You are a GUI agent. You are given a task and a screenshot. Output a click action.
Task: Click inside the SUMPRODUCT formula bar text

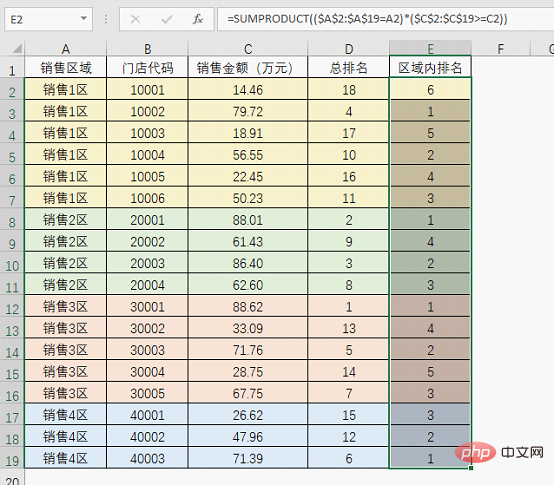point(367,19)
